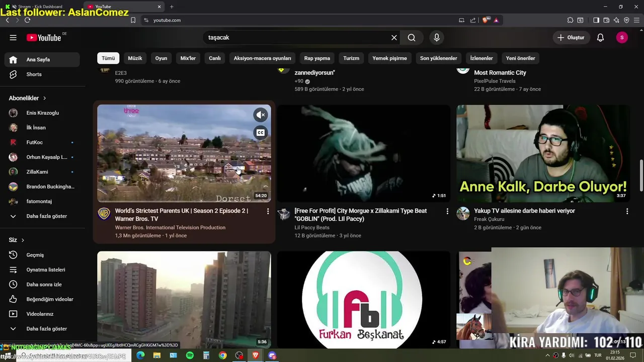Open Videolarınız in sidebar
This screenshot has width=644, height=362.
click(x=42, y=314)
